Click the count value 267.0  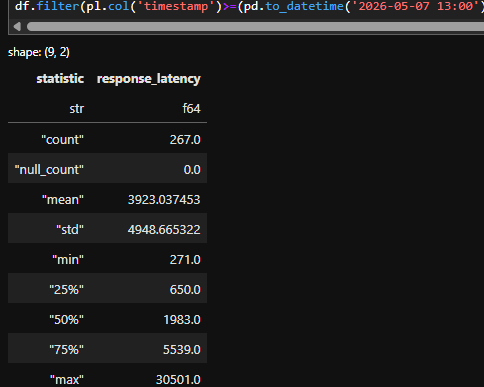click(x=185, y=140)
